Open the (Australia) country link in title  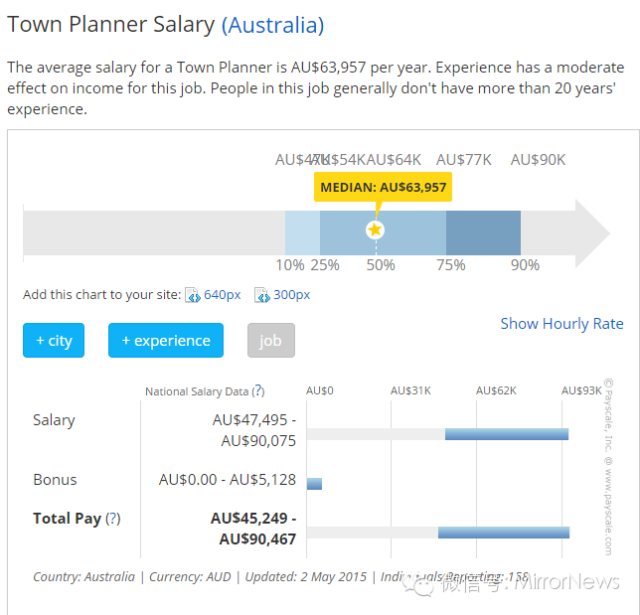(x=273, y=25)
